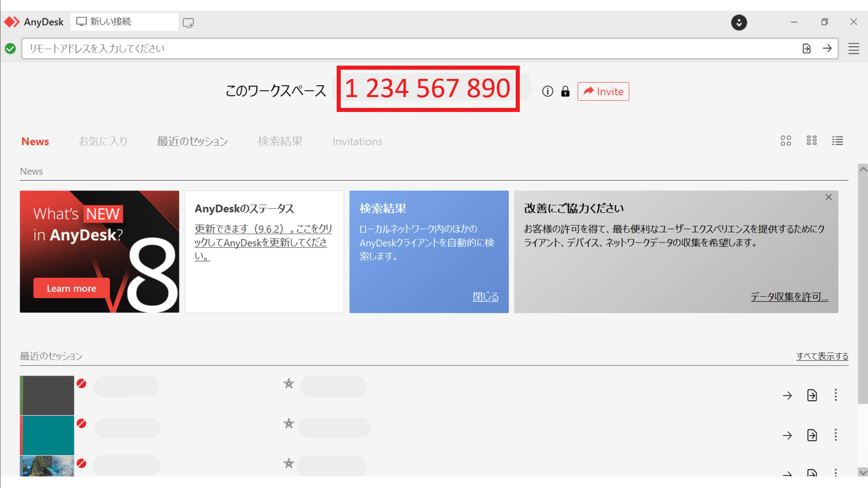The image size is (868, 488).
Task: Switch to the お気に入り tab
Action: 103,141
